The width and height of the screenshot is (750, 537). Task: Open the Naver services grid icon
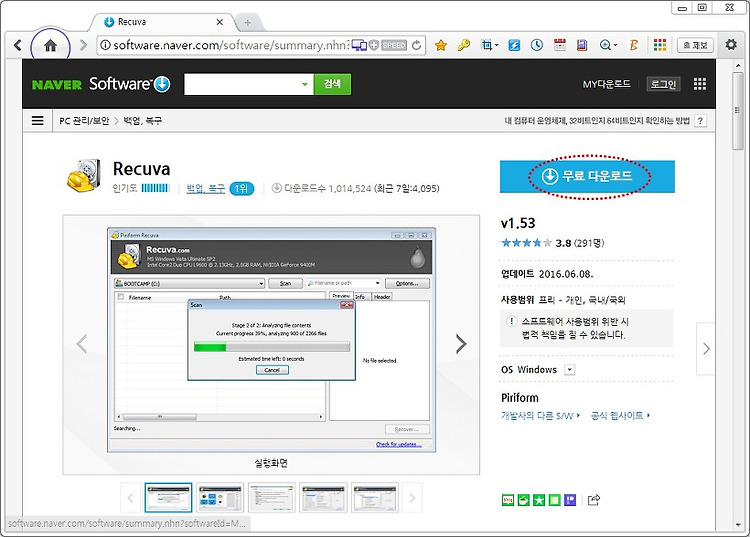[x=700, y=84]
